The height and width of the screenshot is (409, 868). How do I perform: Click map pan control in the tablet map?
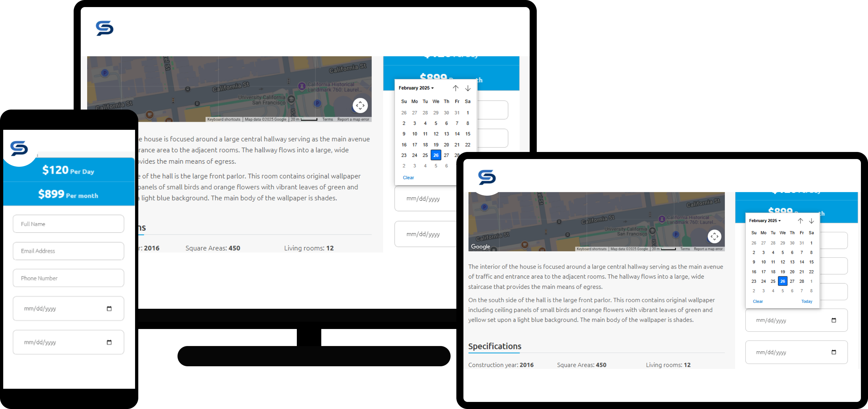[x=714, y=236]
